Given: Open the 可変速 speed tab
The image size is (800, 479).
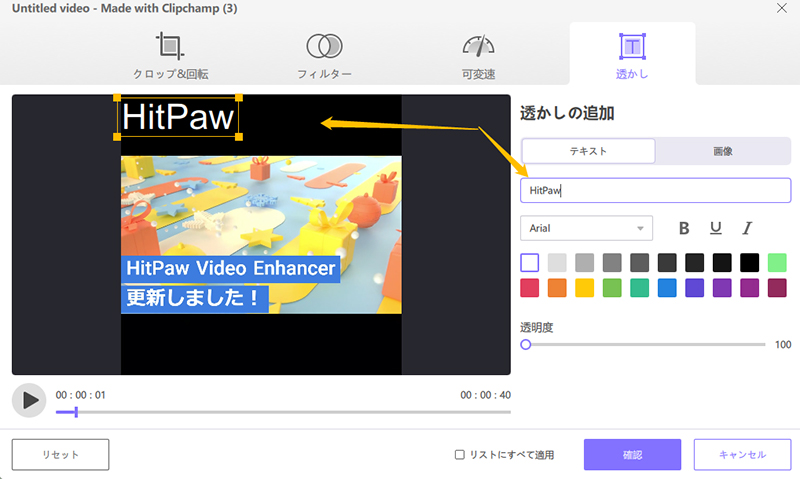Looking at the screenshot, I should click(x=478, y=55).
